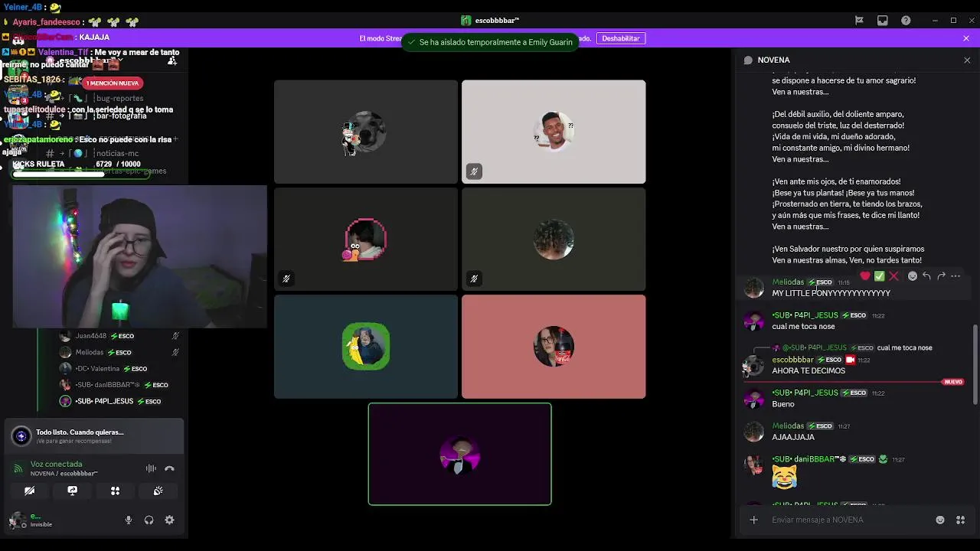980x551 pixels.
Task: Open SUB daniBBBAR username in chat
Action: tap(808, 459)
